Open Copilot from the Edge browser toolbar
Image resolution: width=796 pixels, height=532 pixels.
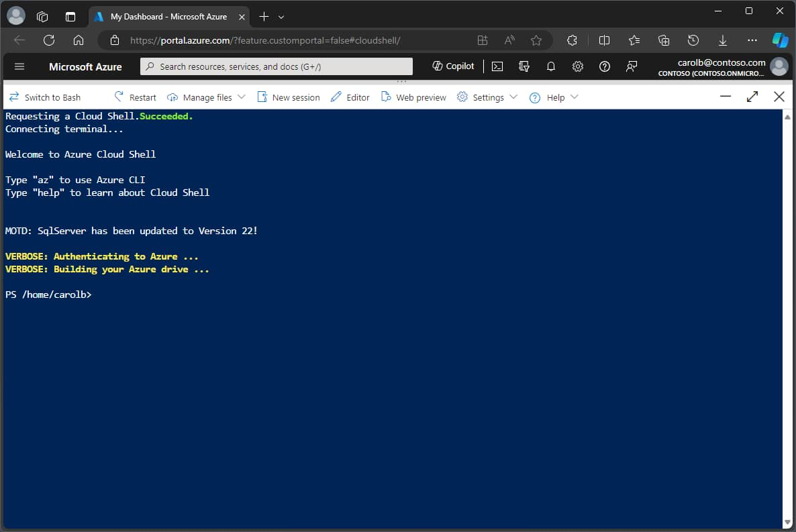pos(780,40)
